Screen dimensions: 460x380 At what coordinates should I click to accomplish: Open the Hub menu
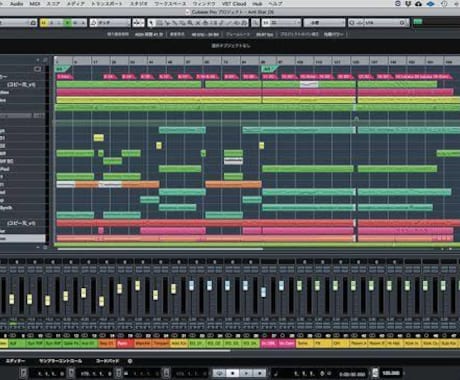[257, 4]
